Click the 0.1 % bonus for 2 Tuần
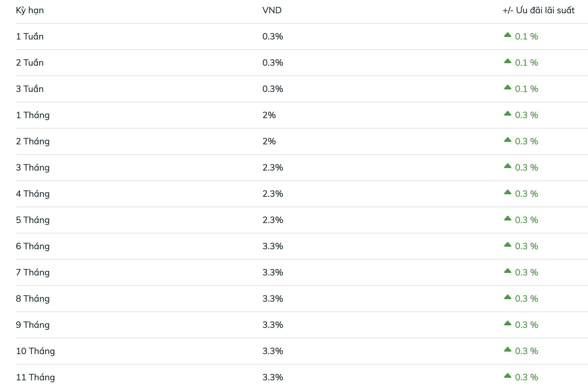Viewport: 588px width, 386px height. 526,63
